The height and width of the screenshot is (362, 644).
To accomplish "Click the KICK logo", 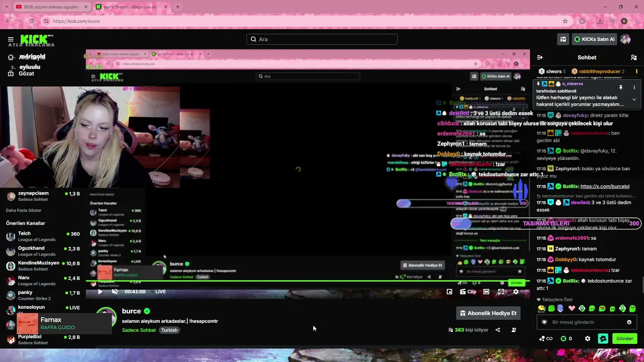I will 37,39.
